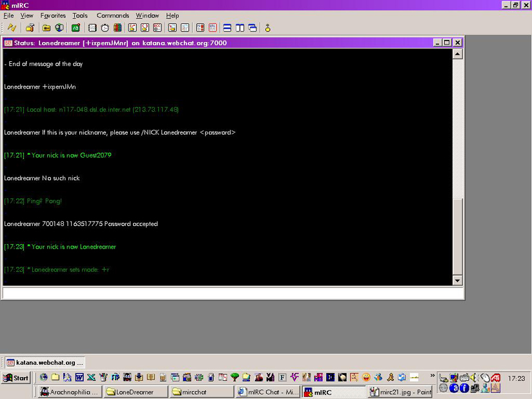Open the Tools menu
Image resolution: width=532 pixels, height=399 pixels.
tap(80, 15)
